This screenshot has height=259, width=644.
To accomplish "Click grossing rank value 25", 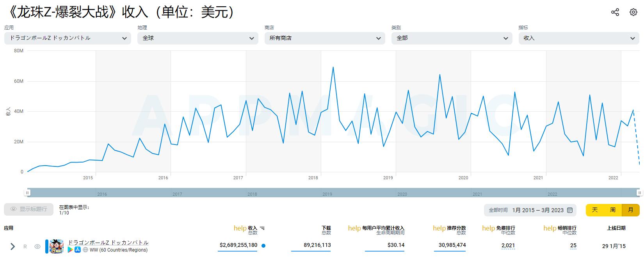I will point(573,246).
